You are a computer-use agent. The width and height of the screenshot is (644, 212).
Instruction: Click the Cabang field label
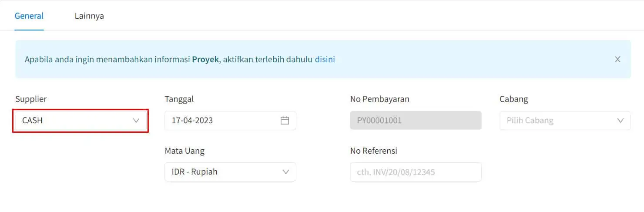[x=514, y=99]
